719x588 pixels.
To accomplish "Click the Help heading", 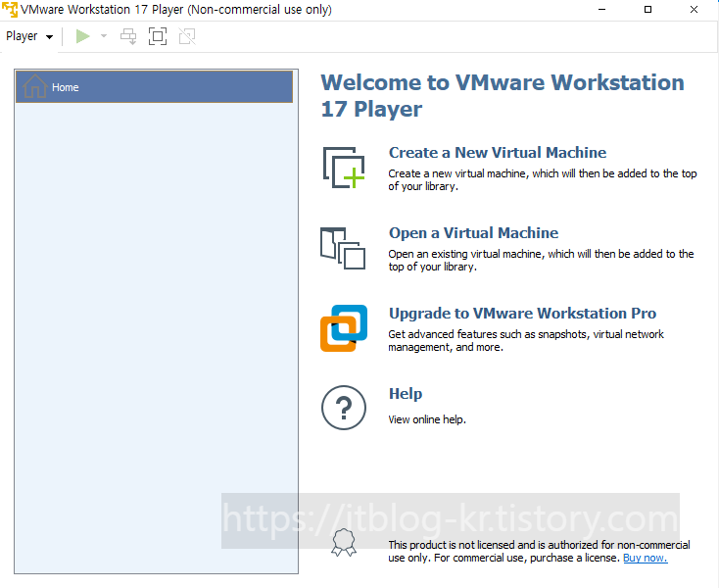I will (x=406, y=394).
